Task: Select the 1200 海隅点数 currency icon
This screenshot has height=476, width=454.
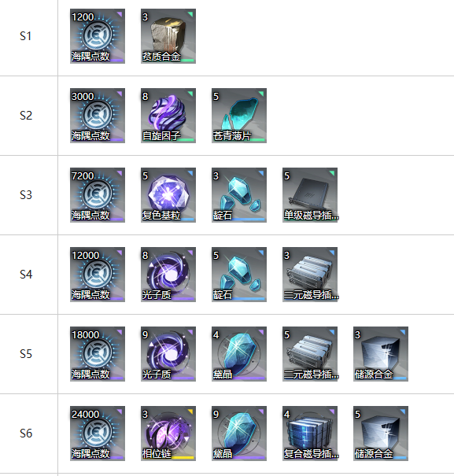Action: click(x=98, y=36)
